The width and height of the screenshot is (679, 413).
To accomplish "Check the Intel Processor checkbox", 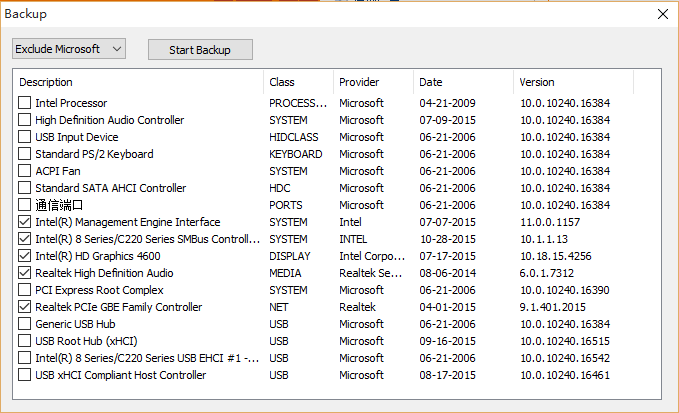I will (x=25, y=103).
